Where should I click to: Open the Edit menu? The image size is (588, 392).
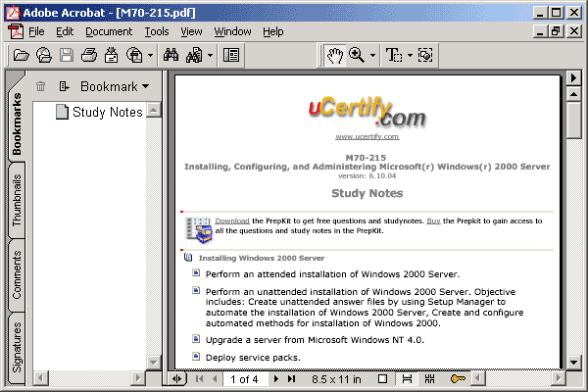coord(65,32)
